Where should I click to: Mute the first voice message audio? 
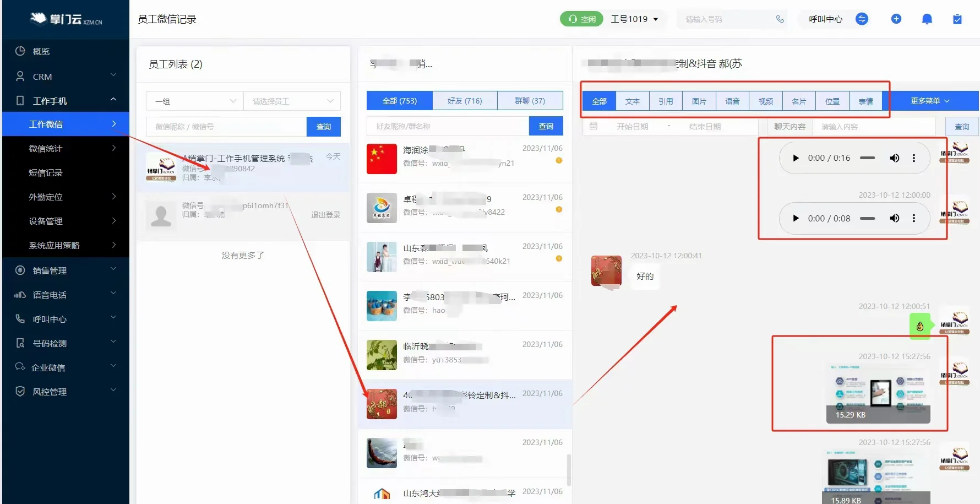tap(894, 158)
